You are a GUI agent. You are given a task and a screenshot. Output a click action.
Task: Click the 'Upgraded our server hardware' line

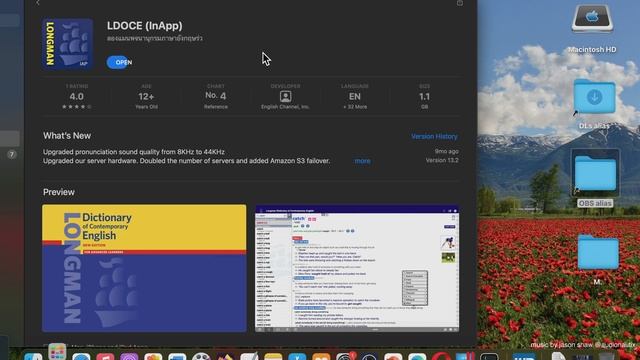(187, 161)
